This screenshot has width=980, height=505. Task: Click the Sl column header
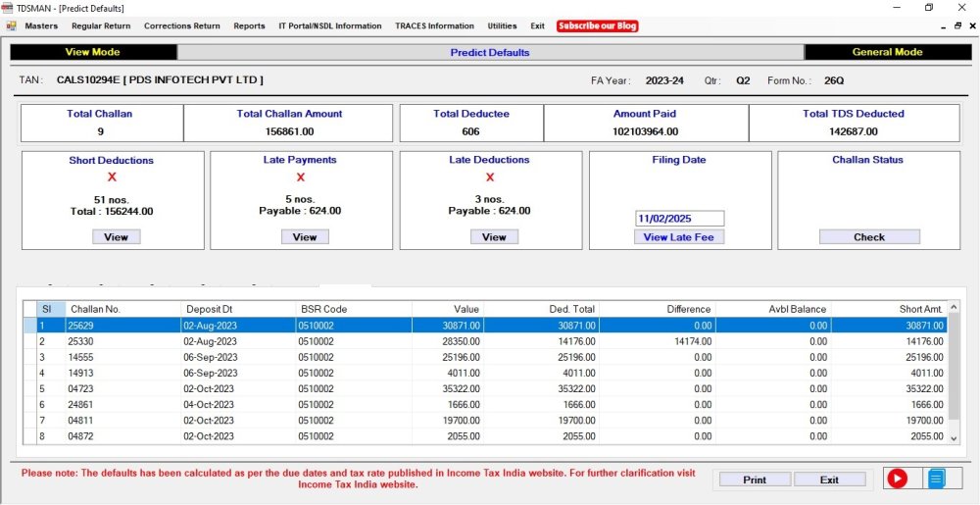click(51, 309)
